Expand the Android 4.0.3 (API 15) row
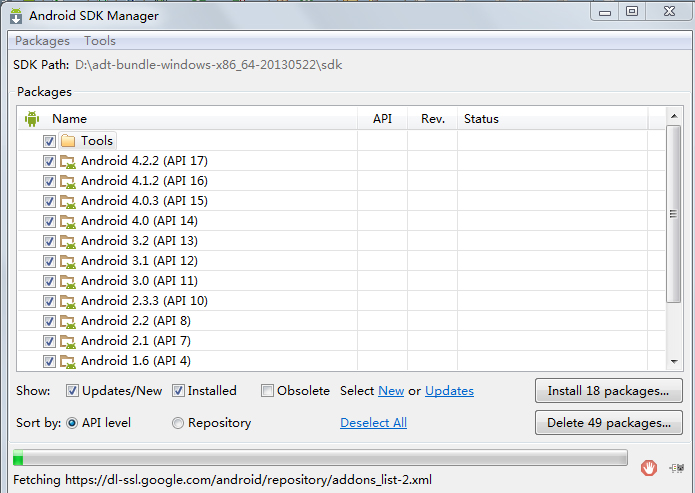Image resolution: width=695 pixels, height=493 pixels. pyautogui.click(x=144, y=201)
